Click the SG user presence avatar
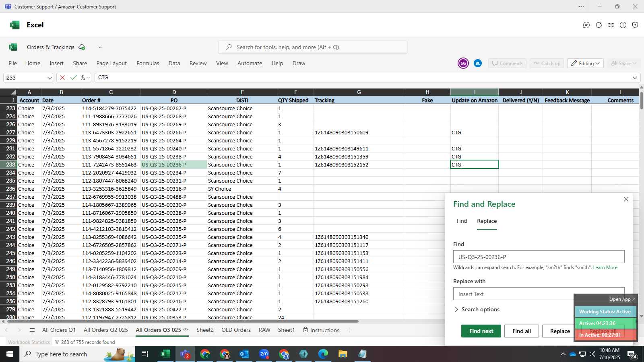This screenshot has height=362, width=644. pyautogui.click(x=463, y=63)
